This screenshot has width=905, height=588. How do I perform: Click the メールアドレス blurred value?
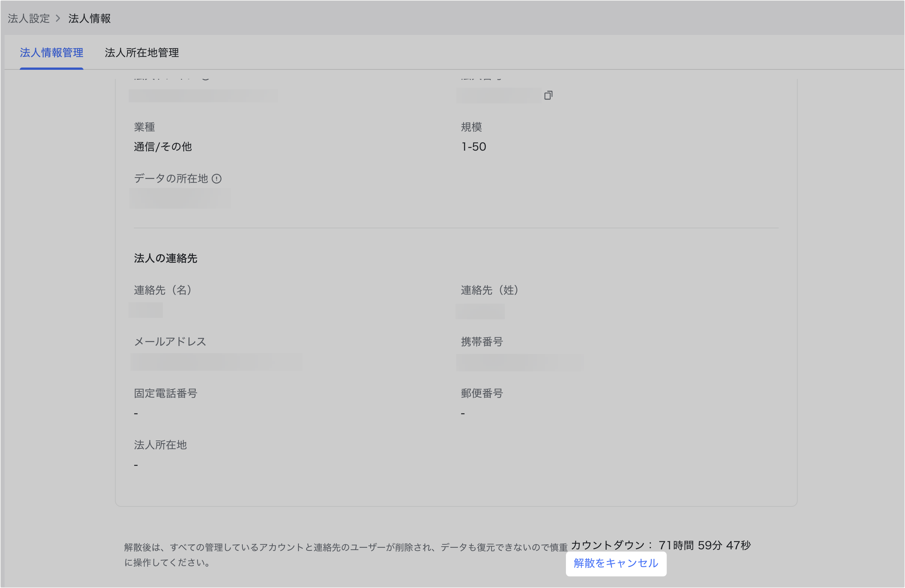coord(216,362)
